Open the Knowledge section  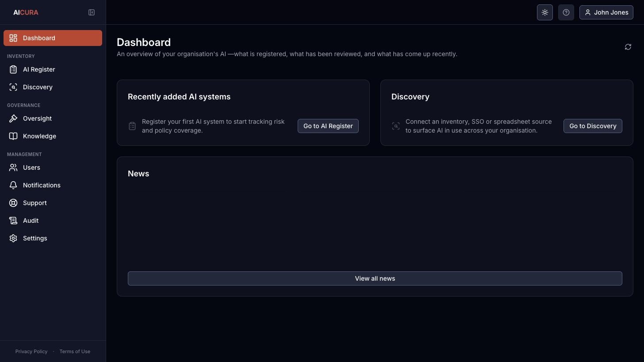[x=53, y=136]
